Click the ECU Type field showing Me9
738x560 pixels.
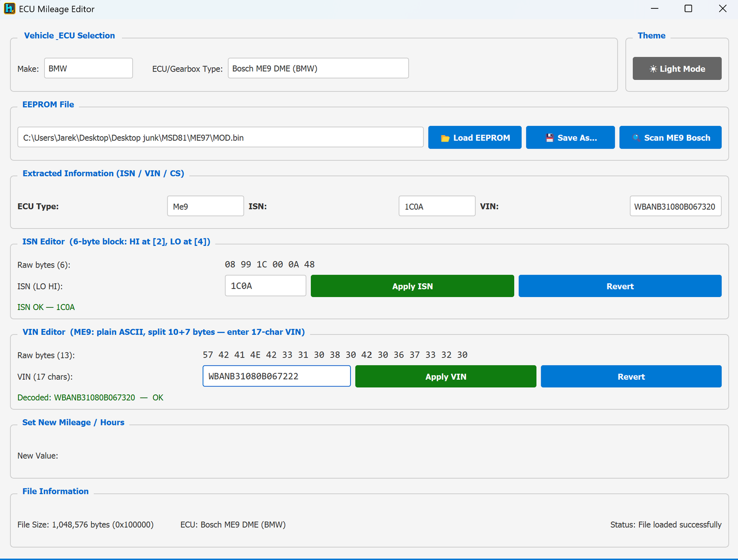pyautogui.click(x=205, y=206)
